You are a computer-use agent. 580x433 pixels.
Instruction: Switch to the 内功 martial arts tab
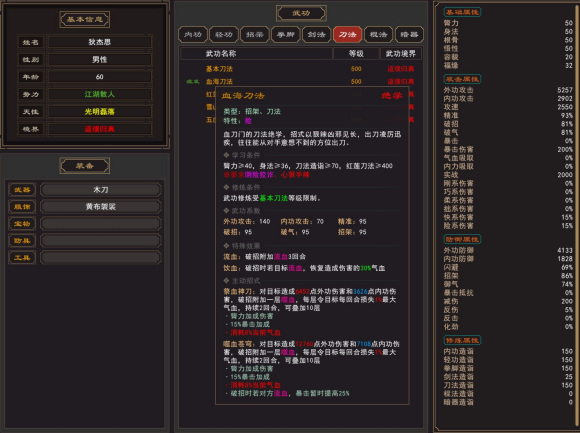click(193, 35)
